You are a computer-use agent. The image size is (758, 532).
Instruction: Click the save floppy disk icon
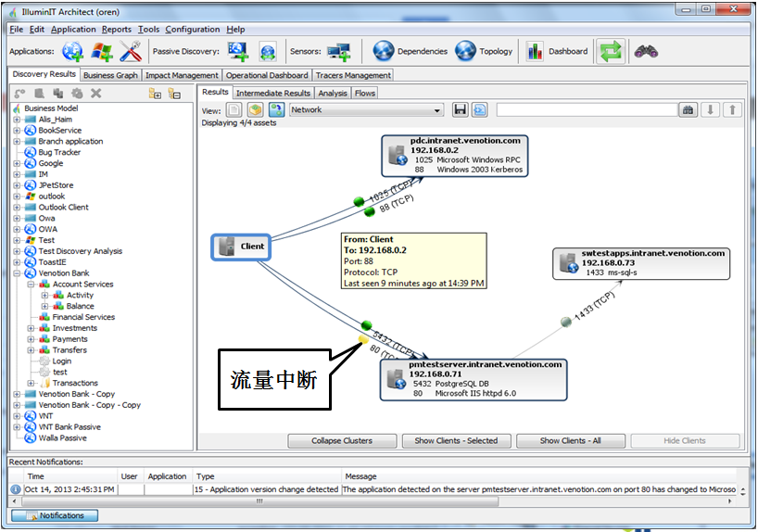coord(460,109)
